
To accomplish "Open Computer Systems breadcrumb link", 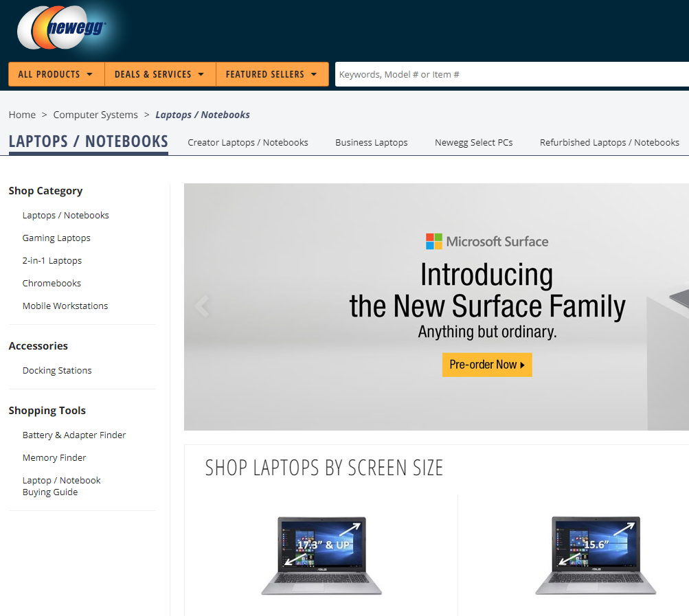I will (x=95, y=115).
